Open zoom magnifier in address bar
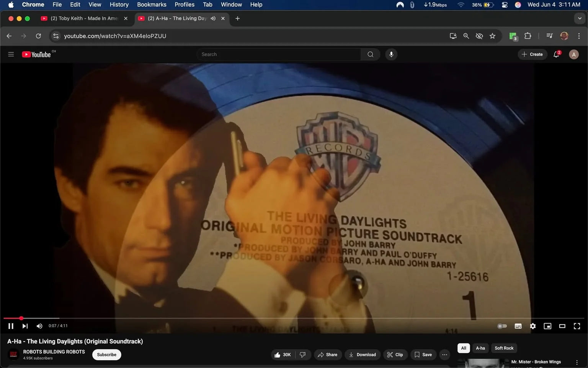 [x=466, y=36]
